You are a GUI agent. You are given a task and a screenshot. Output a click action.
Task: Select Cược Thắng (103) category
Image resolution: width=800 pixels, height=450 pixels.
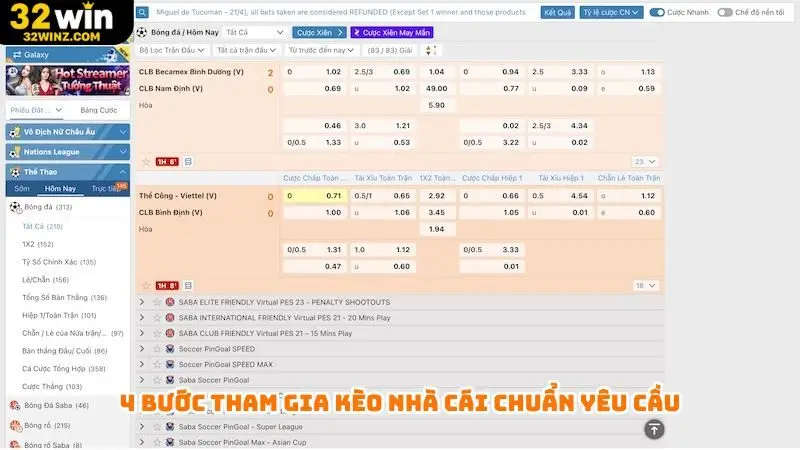click(52, 386)
